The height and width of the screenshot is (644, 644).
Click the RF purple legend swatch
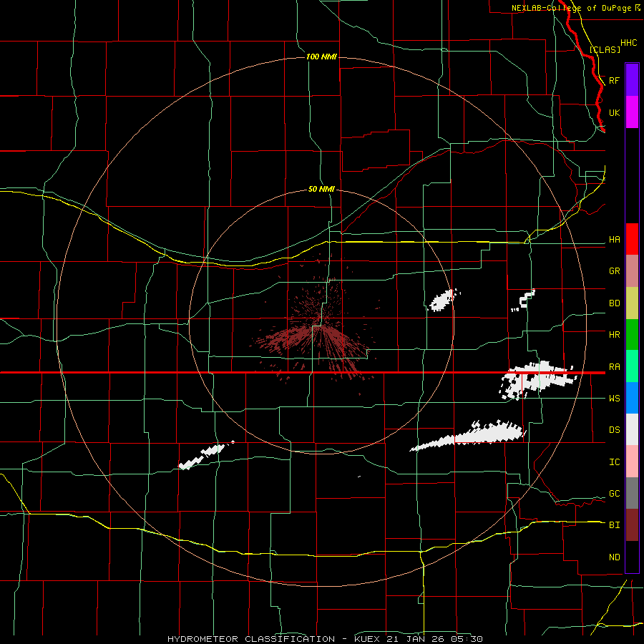[632, 80]
